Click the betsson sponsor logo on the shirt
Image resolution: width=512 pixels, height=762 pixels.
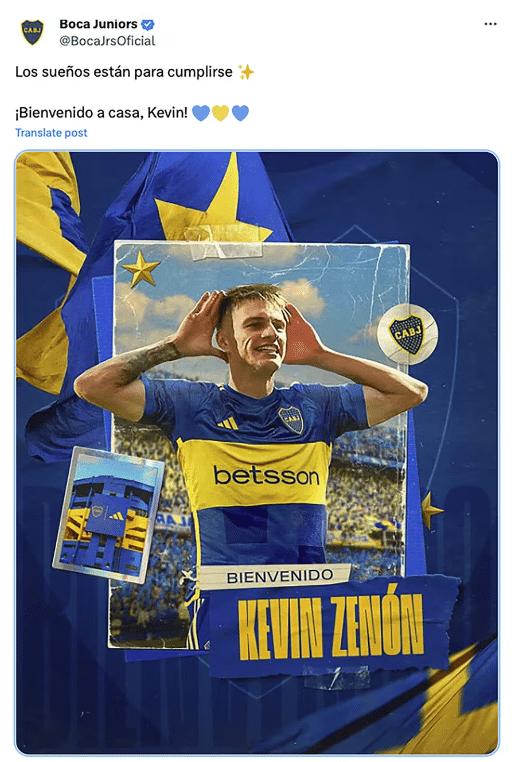[x=266, y=476]
